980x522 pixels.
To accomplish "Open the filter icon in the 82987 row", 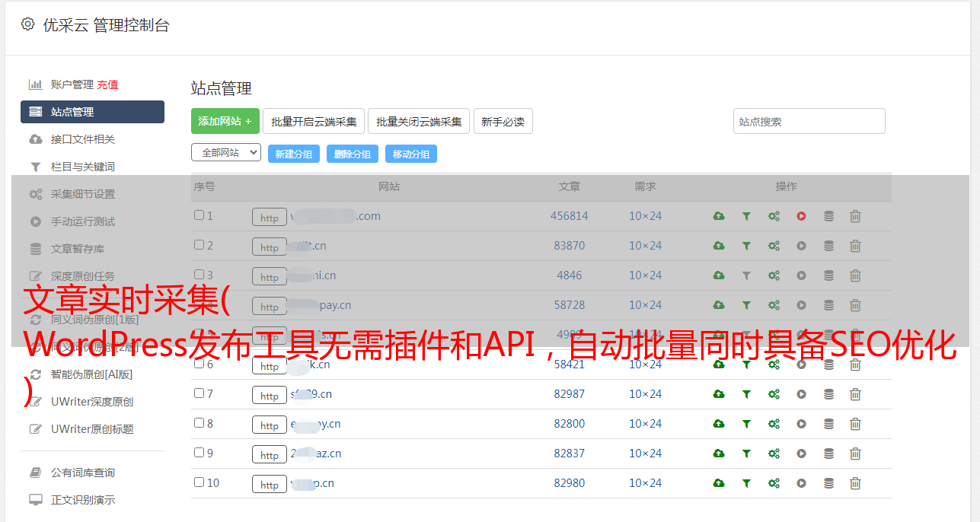I will (x=746, y=394).
